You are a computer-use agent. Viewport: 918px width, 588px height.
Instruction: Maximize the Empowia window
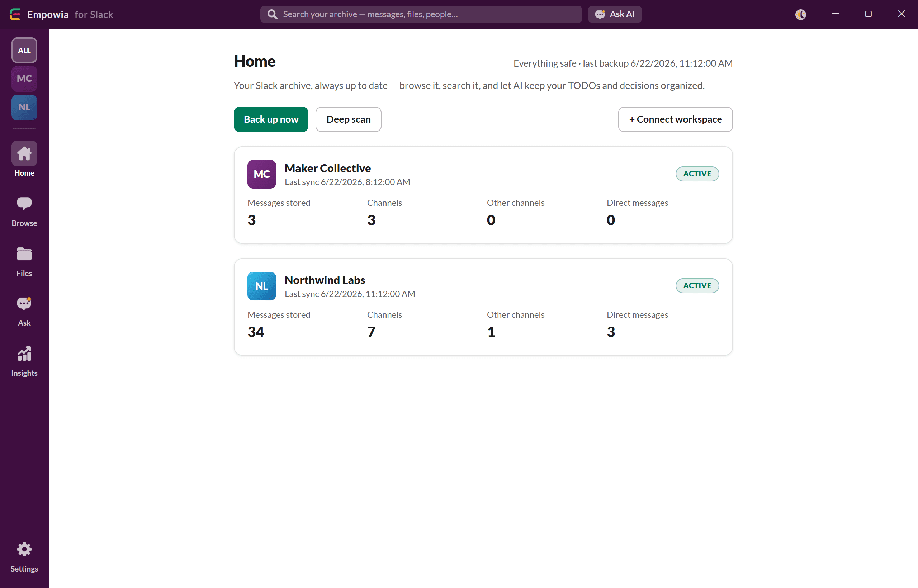pyautogui.click(x=869, y=14)
